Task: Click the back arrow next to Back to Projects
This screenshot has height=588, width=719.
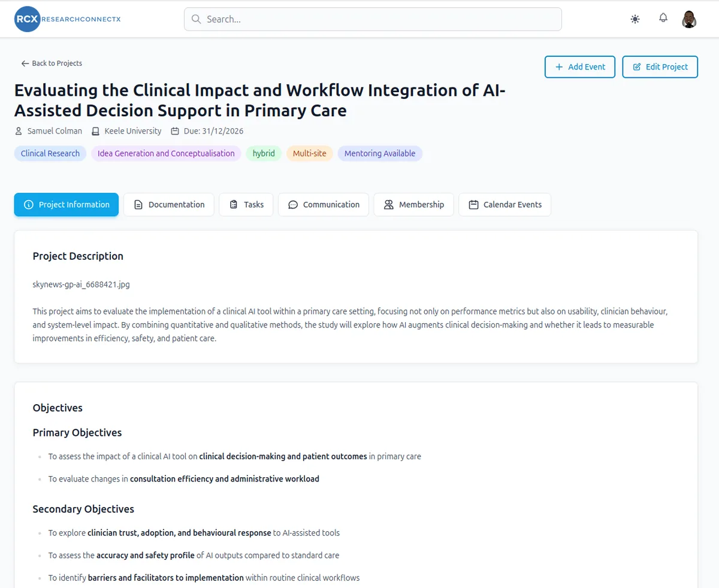Action: 25,63
